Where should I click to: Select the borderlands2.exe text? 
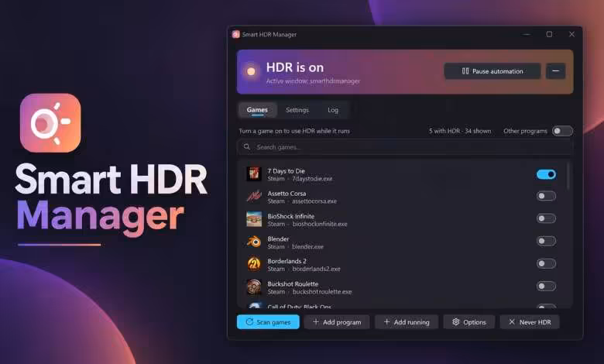(316, 269)
